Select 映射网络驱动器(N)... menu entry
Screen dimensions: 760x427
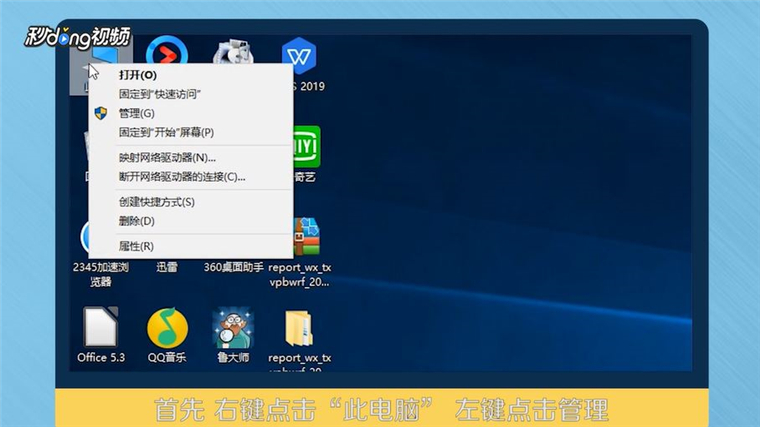[191, 158]
